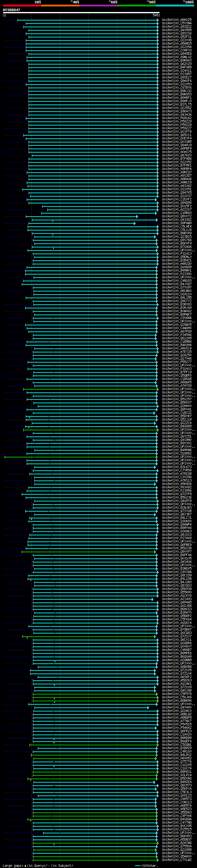Select the label UniRef100_C5LHE4
The height and width of the screenshot is (868, 197).
(x=177, y=226)
